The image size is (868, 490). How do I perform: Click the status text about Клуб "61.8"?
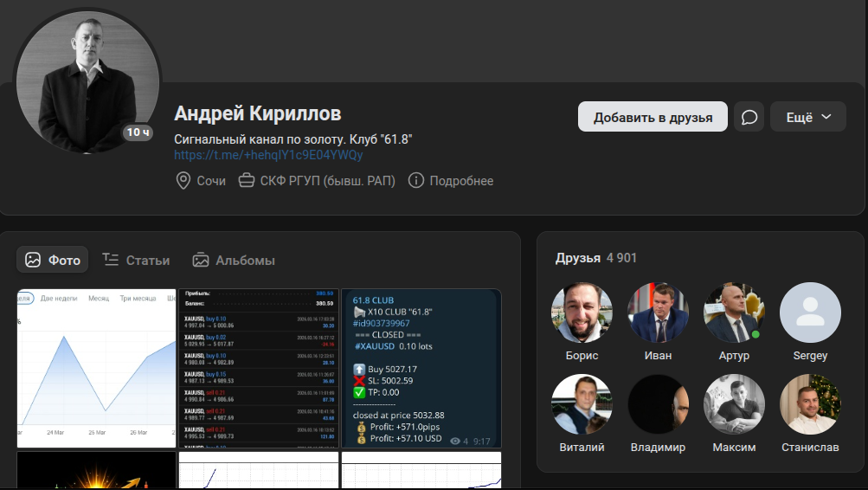pyautogui.click(x=293, y=139)
